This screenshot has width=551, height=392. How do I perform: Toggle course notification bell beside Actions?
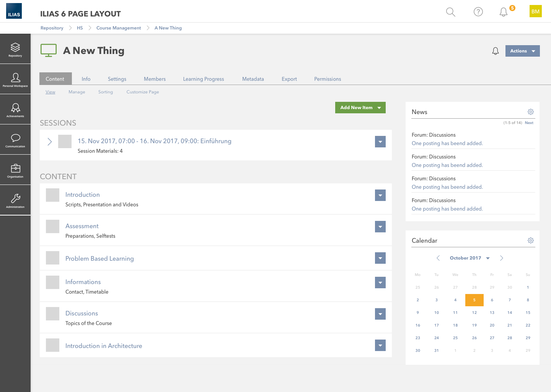click(x=495, y=51)
